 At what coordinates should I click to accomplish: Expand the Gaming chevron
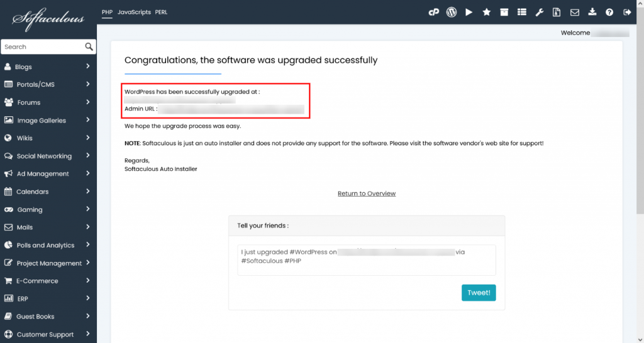(88, 209)
